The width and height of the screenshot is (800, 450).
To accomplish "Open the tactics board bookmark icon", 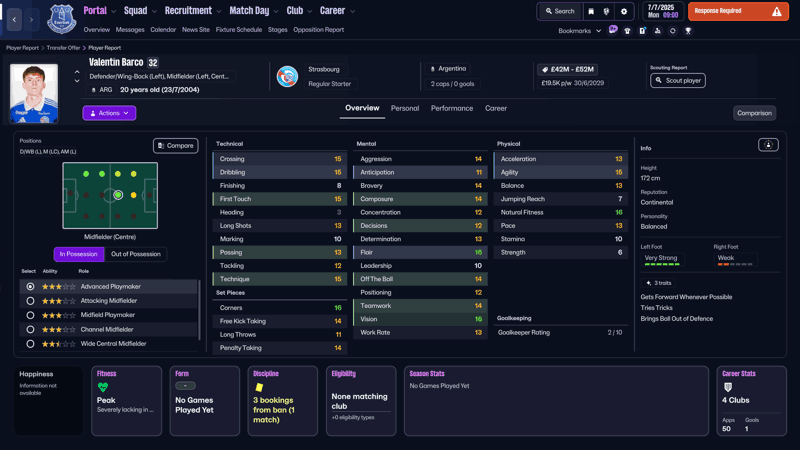I will 642,31.
